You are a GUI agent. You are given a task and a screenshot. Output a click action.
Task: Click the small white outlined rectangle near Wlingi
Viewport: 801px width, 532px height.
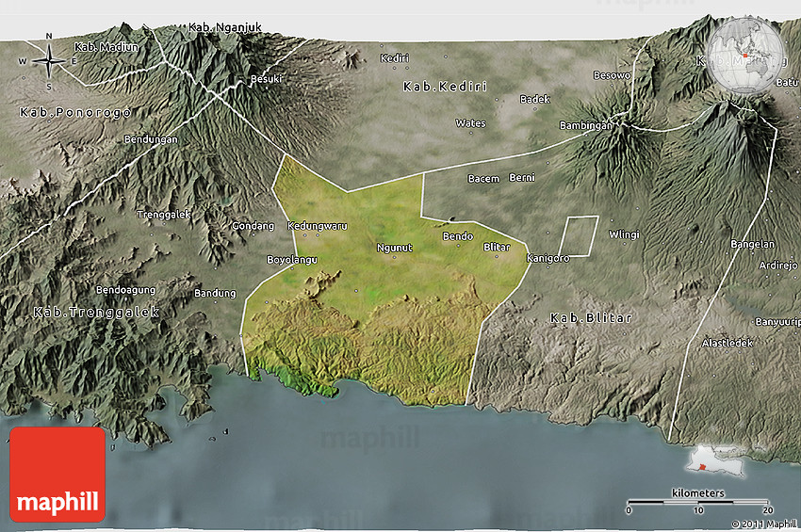(x=579, y=235)
